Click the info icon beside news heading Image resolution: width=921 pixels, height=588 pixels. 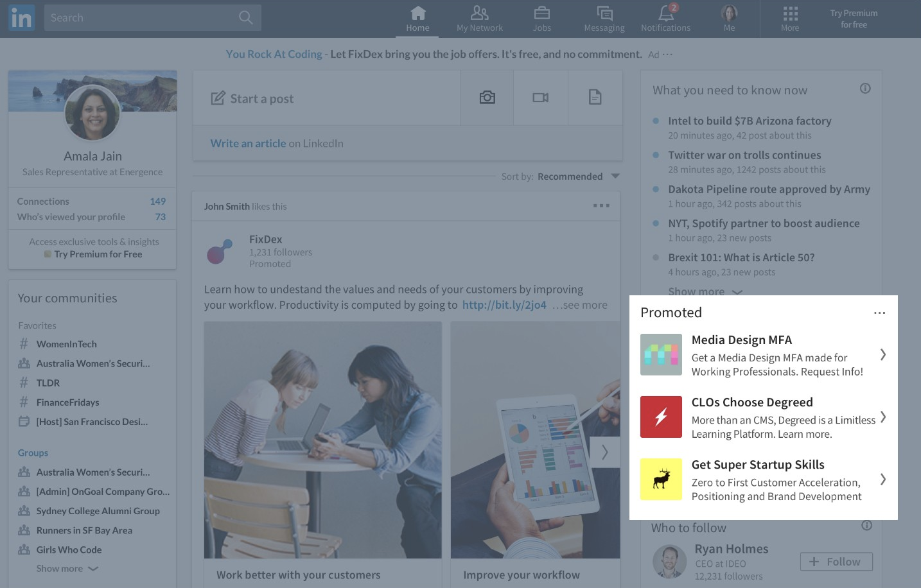point(865,89)
